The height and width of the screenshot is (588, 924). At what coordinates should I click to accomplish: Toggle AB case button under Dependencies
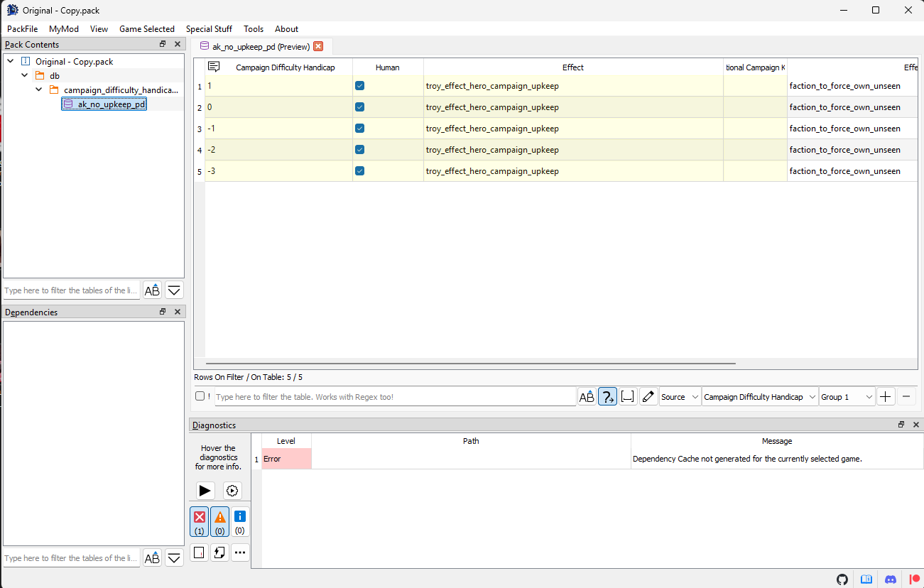coord(152,558)
